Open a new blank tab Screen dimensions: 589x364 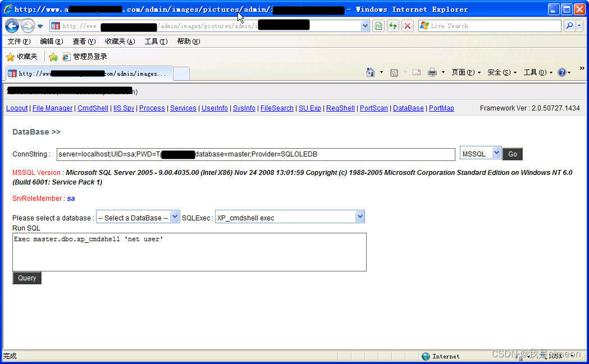click(181, 73)
